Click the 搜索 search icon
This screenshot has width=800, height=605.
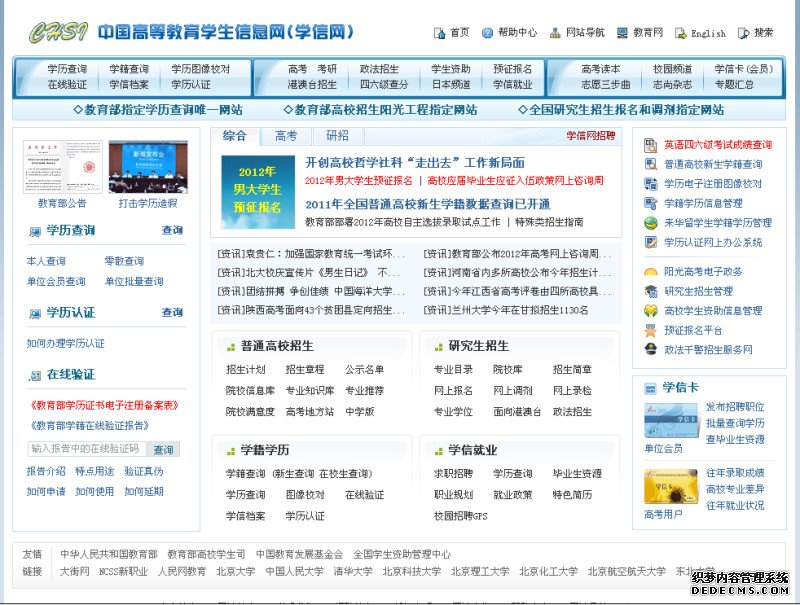[x=744, y=33]
